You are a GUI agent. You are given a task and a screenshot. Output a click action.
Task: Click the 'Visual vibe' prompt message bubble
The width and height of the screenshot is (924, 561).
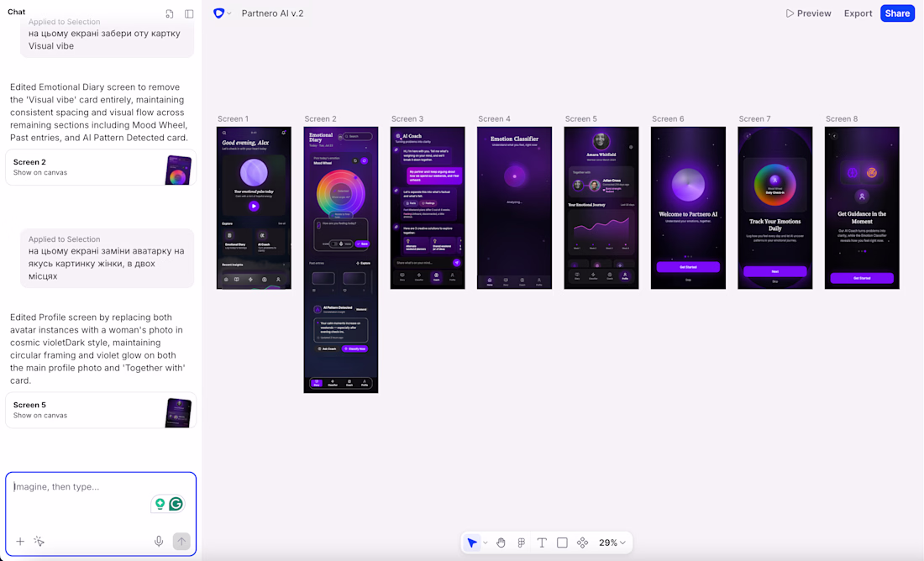tap(108, 37)
